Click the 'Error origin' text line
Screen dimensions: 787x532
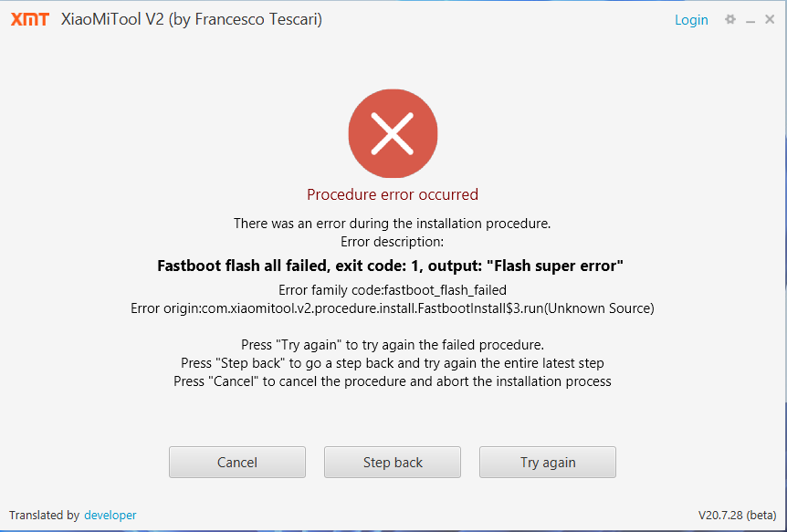pos(393,308)
